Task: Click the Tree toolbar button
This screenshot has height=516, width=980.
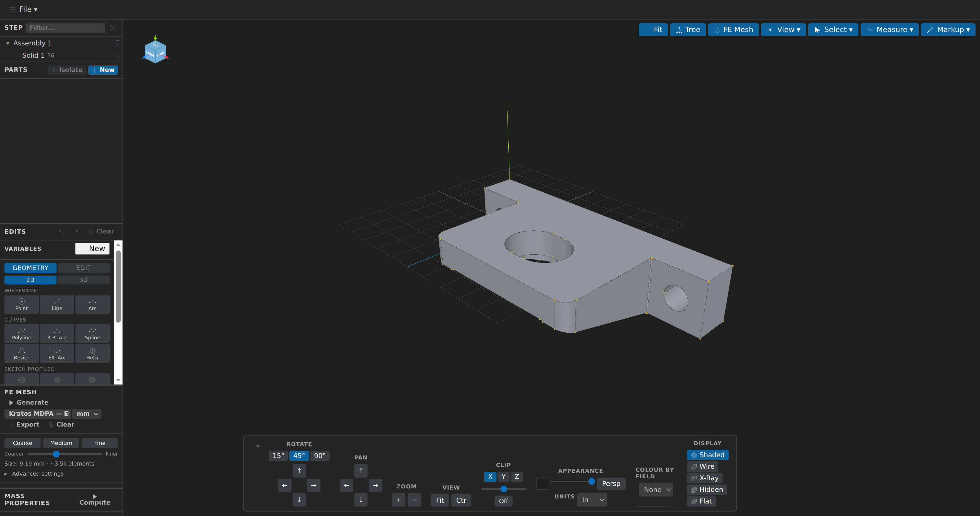Action: pos(688,30)
